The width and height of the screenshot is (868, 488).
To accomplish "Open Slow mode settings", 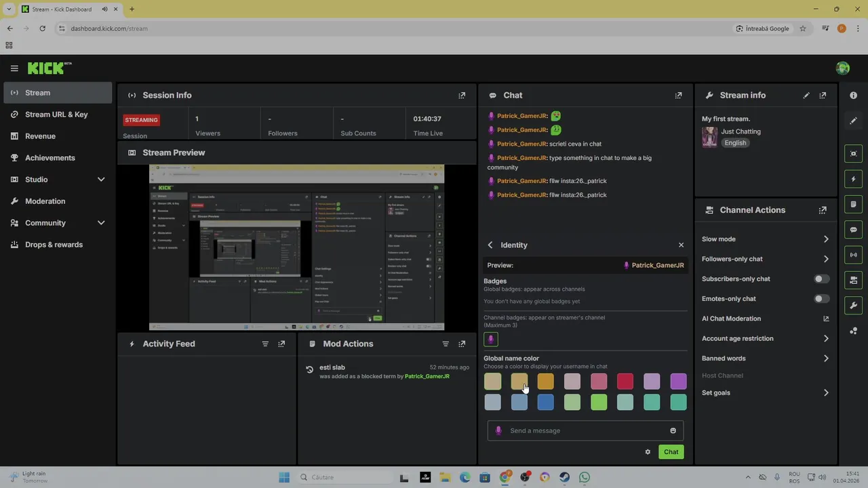I will [765, 239].
